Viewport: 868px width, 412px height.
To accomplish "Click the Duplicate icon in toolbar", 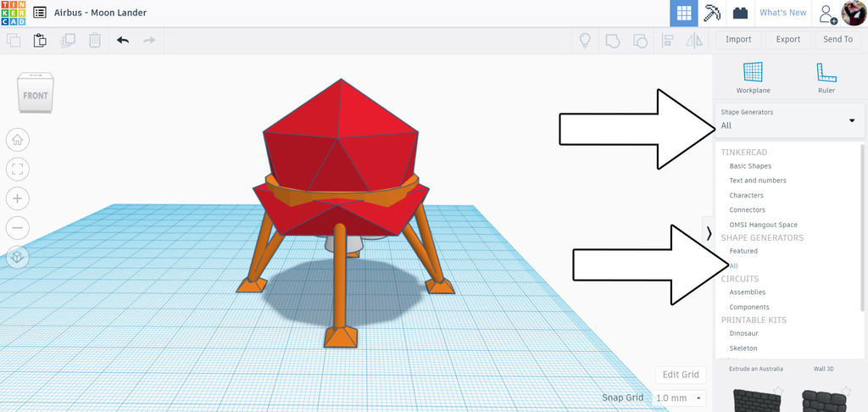I will 68,40.
